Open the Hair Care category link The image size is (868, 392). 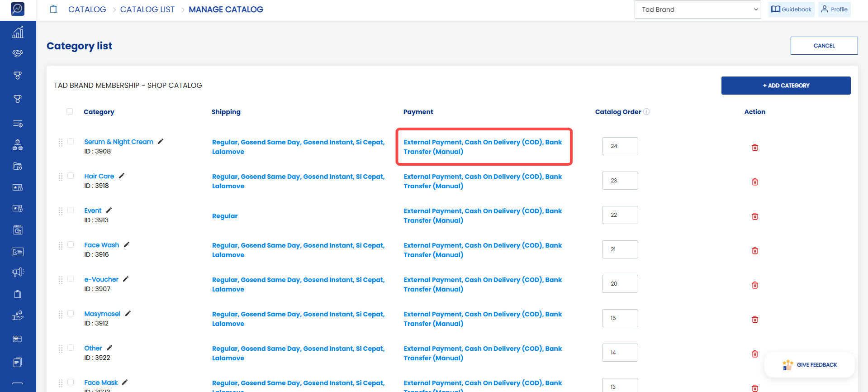point(99,176)
